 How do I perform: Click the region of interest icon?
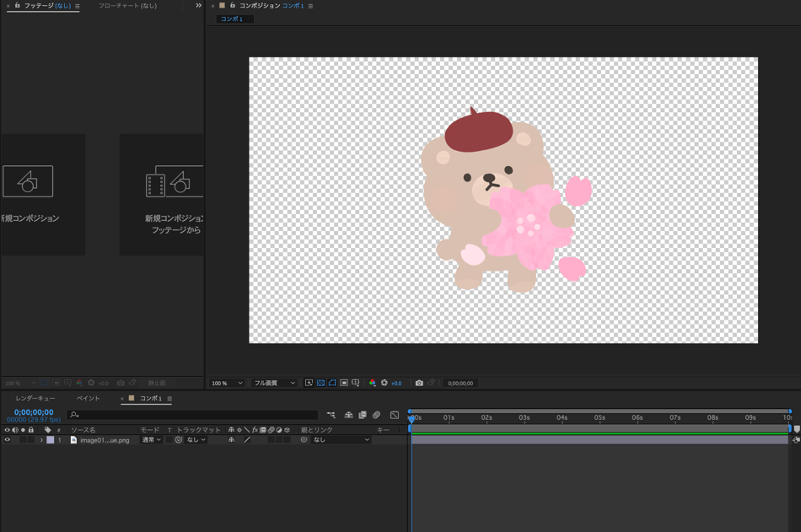point(344,383)
